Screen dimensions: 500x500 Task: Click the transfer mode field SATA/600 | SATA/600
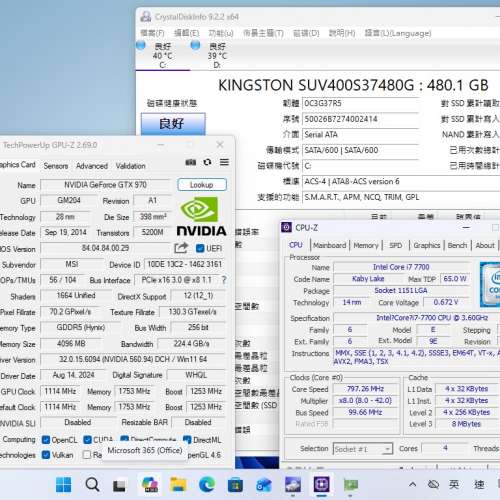[x=360, y=150]
